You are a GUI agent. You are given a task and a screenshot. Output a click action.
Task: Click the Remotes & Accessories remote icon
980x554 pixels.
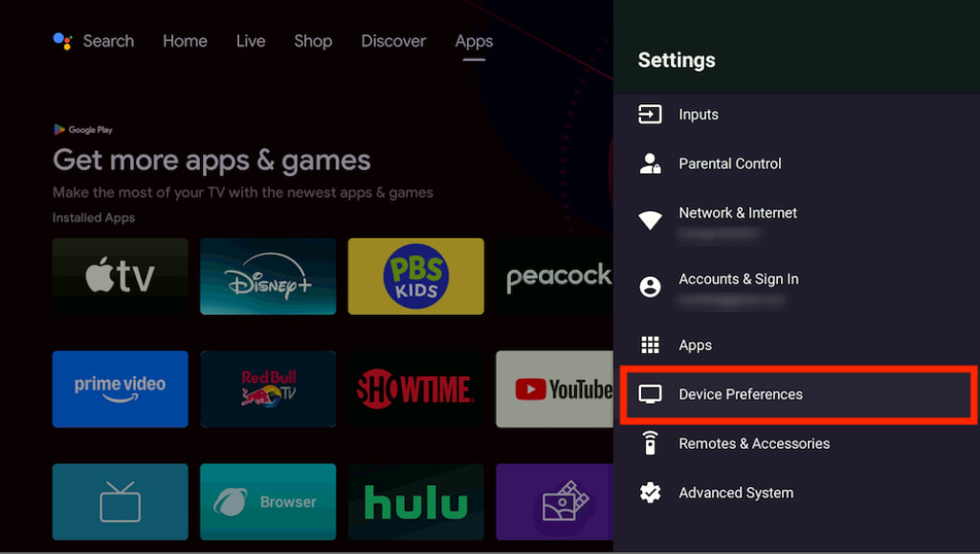tap(650, 443)
